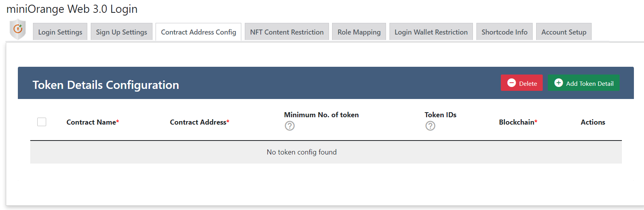644x210 pixels.
Task: Tick the select-all checkbox in the table header
Action: pyautogui.click(x=42, y=122)
